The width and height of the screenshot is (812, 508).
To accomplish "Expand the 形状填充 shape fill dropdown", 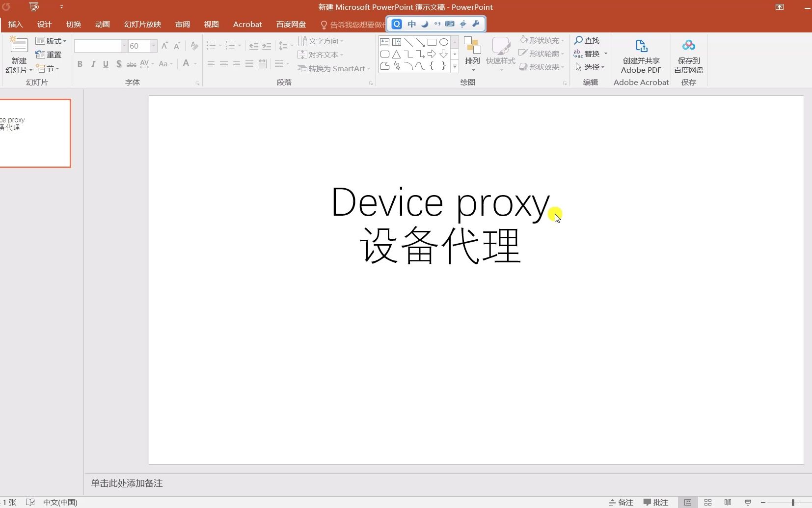I will pos(563,40).
